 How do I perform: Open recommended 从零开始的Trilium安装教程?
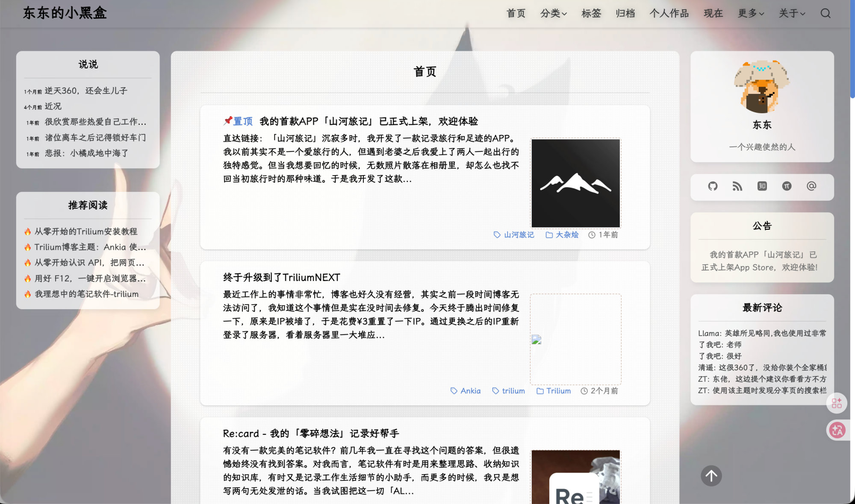coord(85,231)
